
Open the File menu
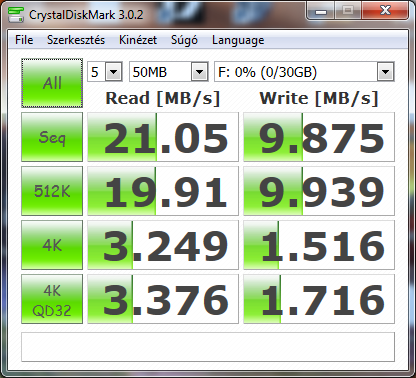click(x=24, y=40)
